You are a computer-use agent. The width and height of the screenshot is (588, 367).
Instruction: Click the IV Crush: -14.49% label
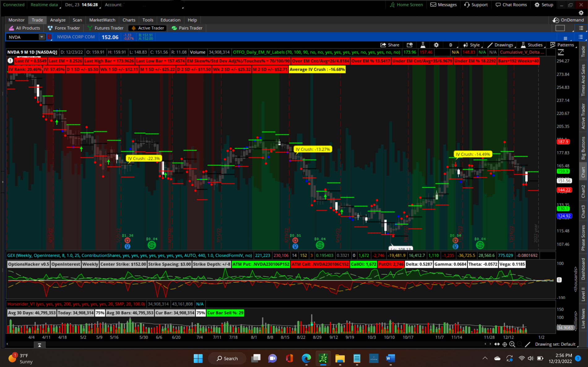click(473, 154)
